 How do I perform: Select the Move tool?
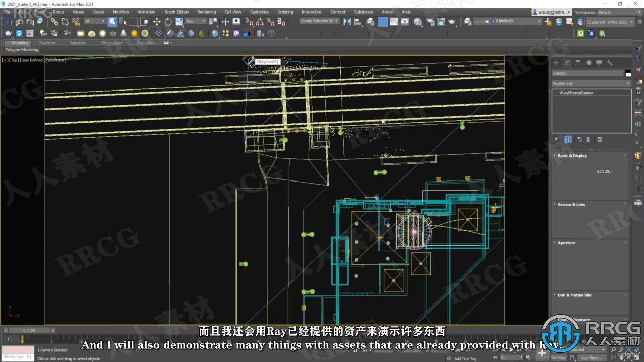tap(157, 22)
